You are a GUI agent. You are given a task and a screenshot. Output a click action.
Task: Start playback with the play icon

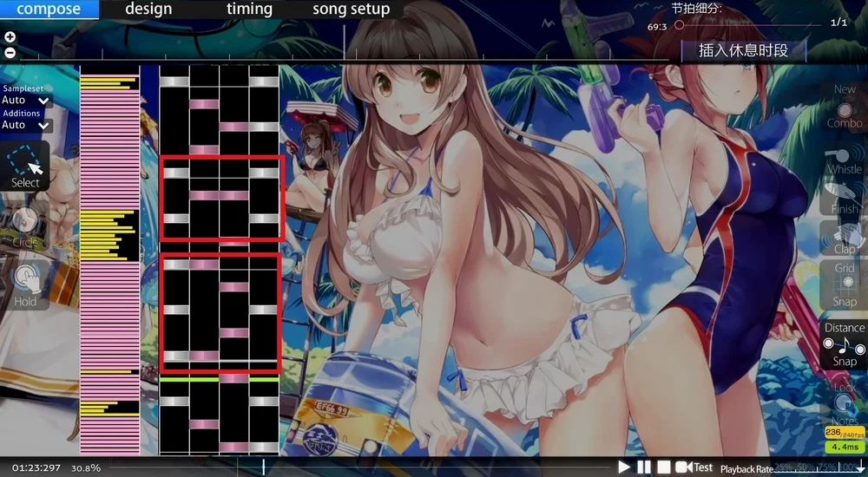[x=624, y=467]
